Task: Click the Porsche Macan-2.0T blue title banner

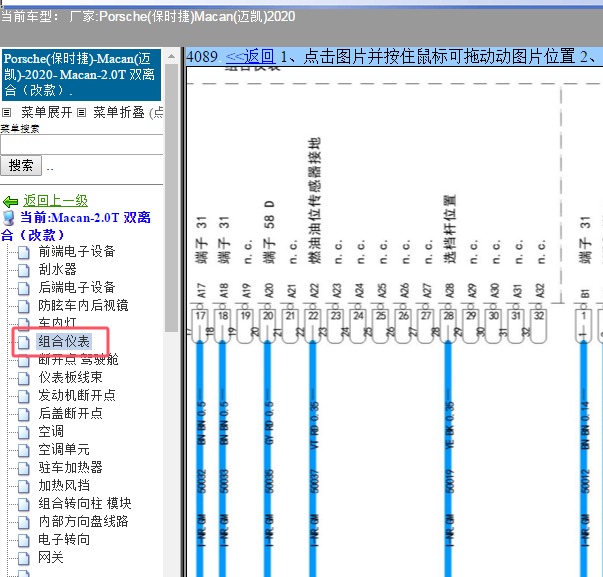Action: coord(81,75)
